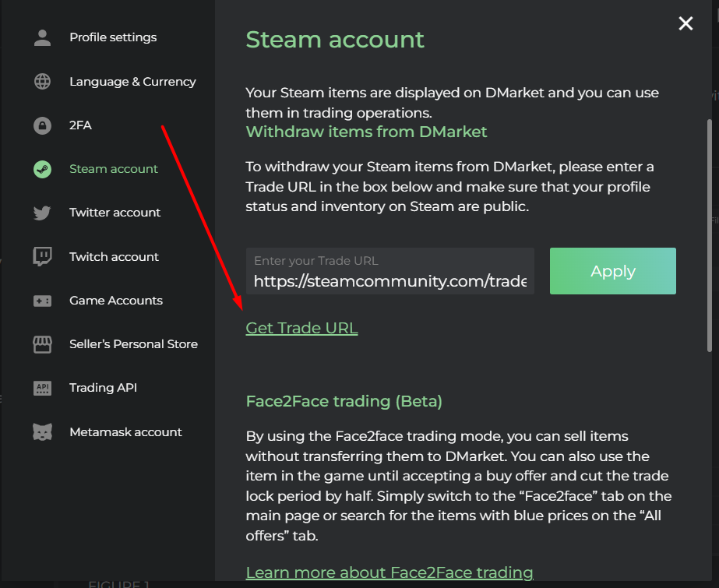Switch to the Twitter account section

pyautogui.click(x=114, y=212)
